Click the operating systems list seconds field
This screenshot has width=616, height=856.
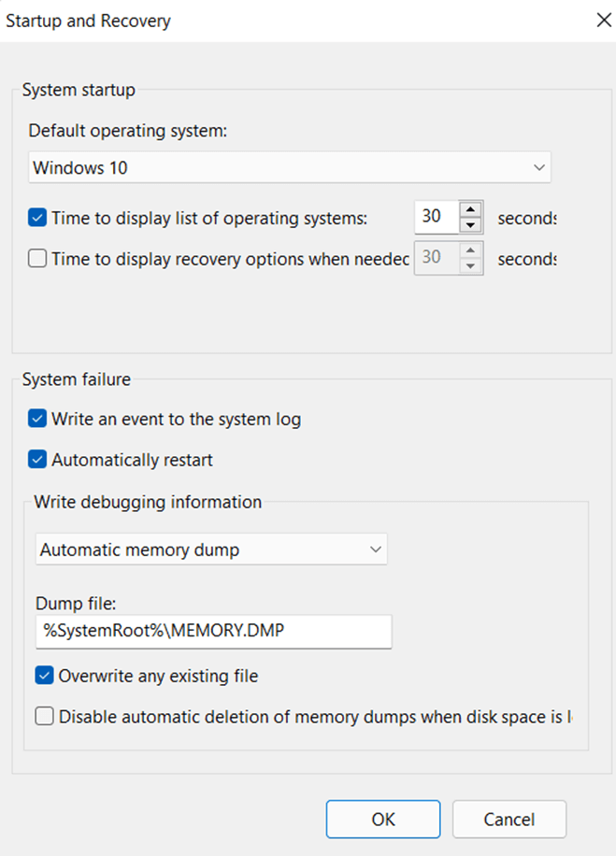coord(436,218)
